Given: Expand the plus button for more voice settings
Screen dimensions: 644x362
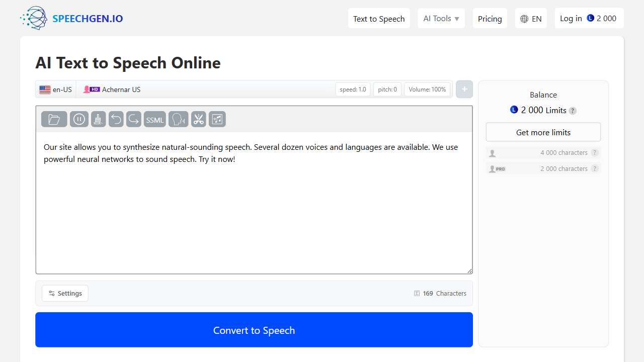Looking at the screenshot, I should point(464,89).
